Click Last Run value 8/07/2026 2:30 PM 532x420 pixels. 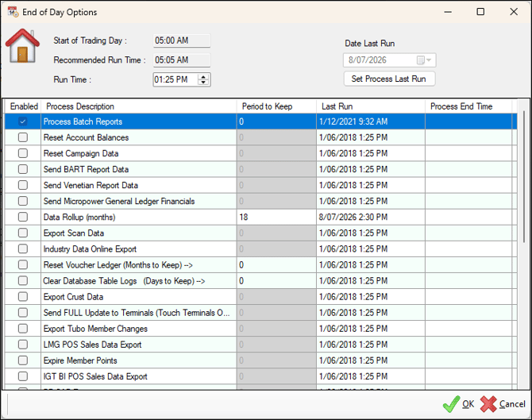pos(353,217)
